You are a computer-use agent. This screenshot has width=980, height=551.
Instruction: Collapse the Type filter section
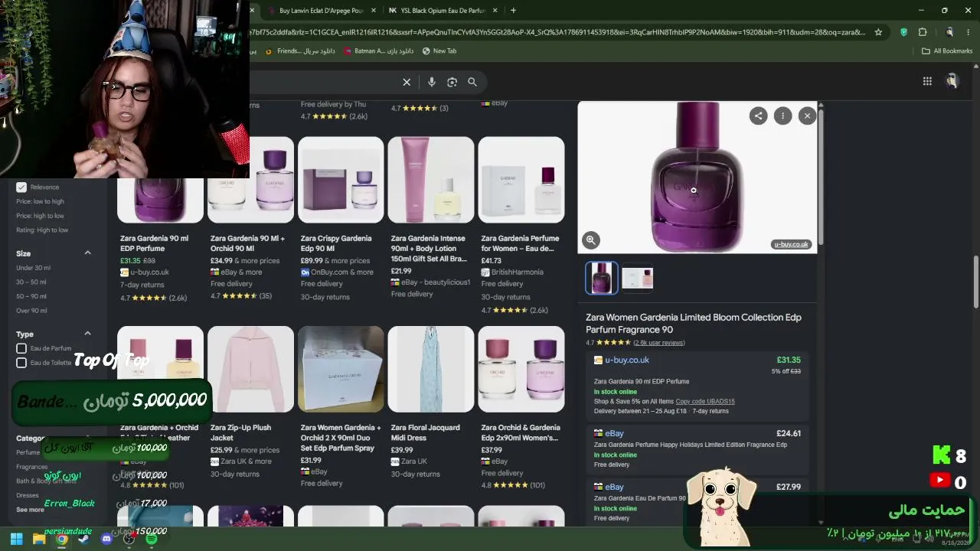(87, 334)
